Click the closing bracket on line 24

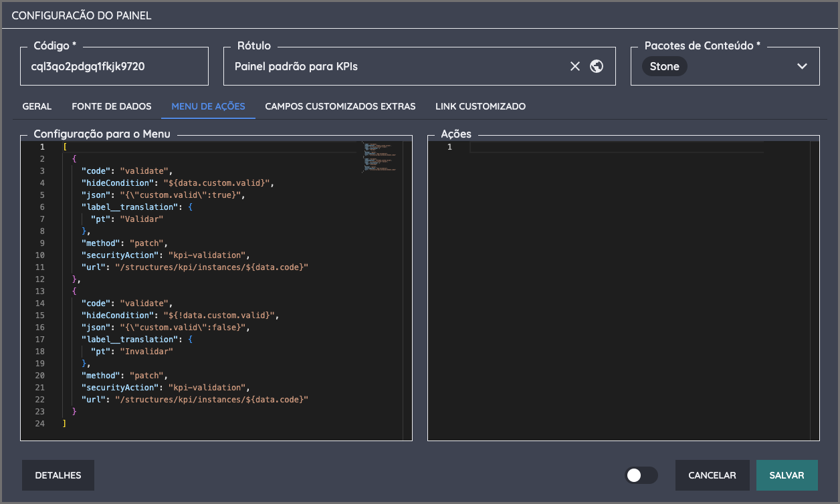click(64, 424)
